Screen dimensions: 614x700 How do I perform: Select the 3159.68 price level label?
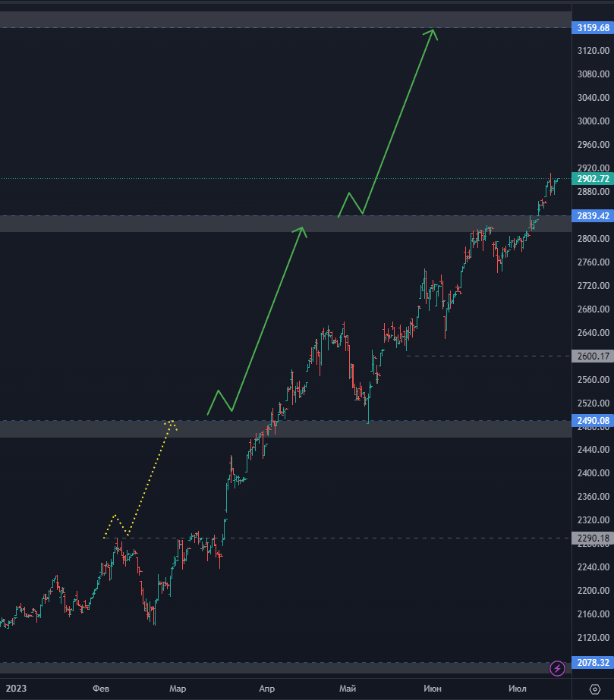(x=593, y=27)
